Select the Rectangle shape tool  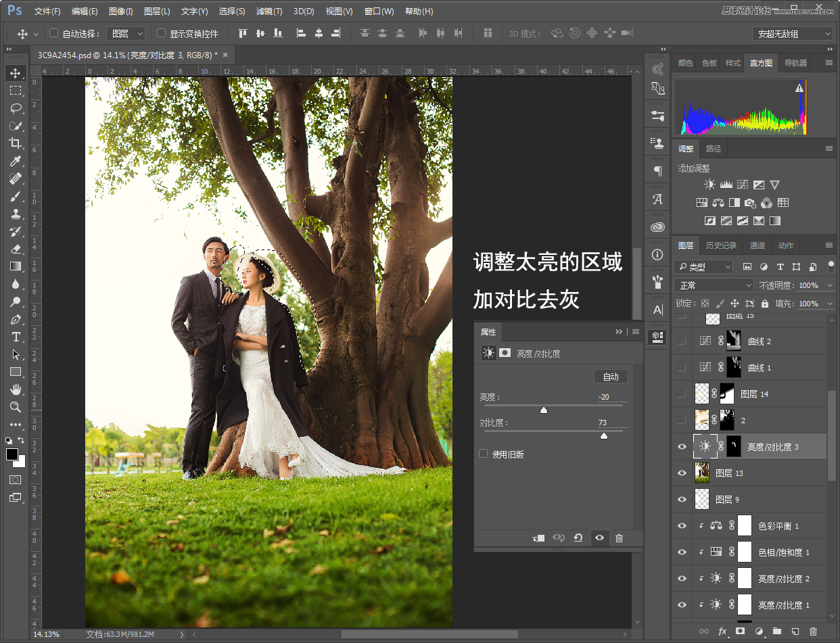pyautogui.click(x=15, y=372)
